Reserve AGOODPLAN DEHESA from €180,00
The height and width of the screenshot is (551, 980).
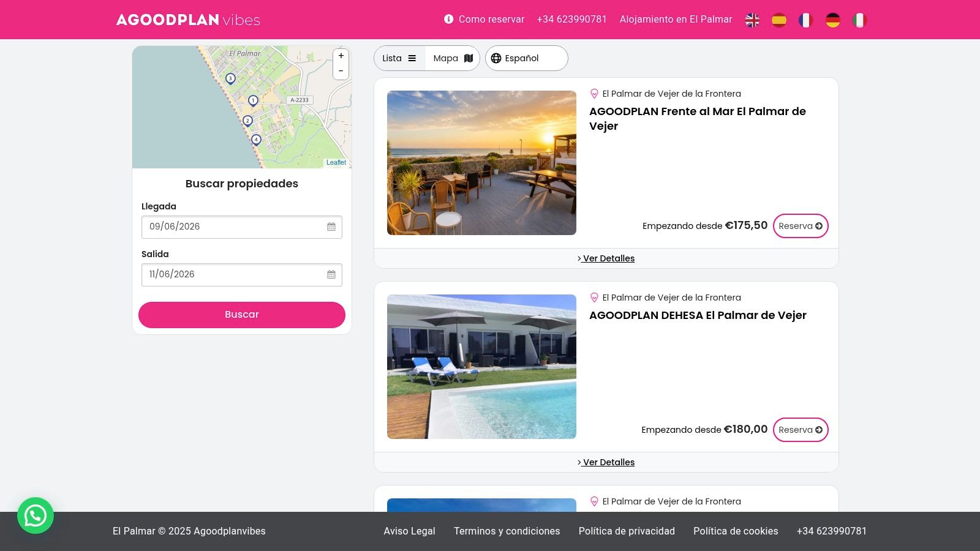pyautogui.click(x=801, y=430)
